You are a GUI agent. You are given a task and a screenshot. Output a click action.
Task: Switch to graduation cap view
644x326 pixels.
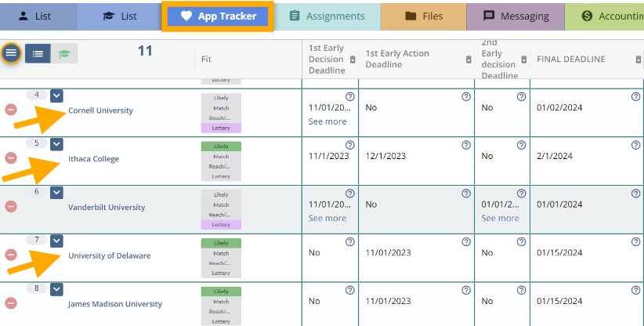(64, 53)
